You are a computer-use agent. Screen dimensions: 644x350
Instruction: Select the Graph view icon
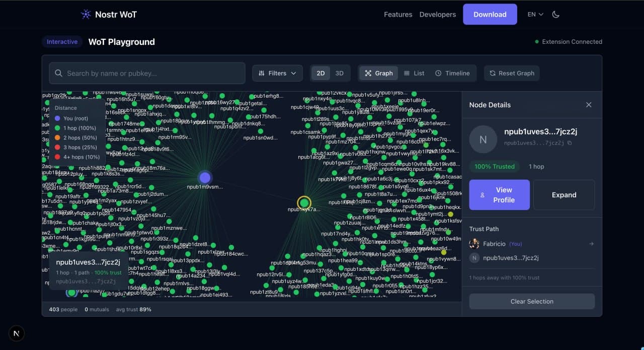368,73
